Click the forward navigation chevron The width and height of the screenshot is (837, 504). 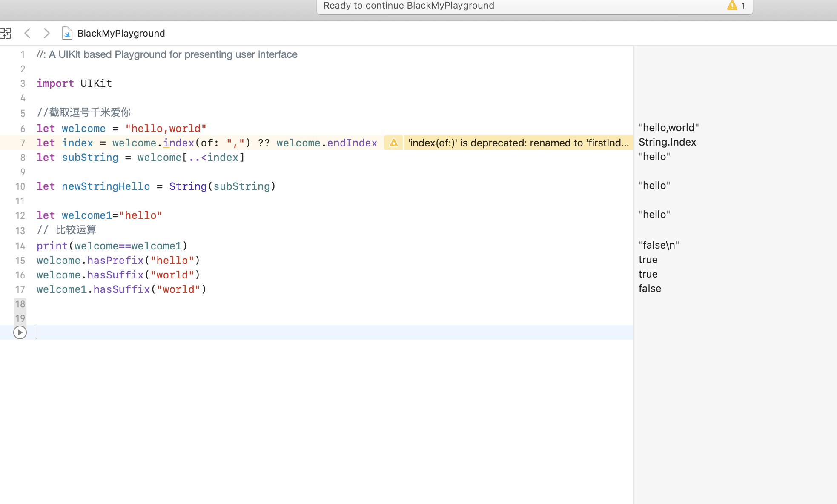click(x=46, y=33)
